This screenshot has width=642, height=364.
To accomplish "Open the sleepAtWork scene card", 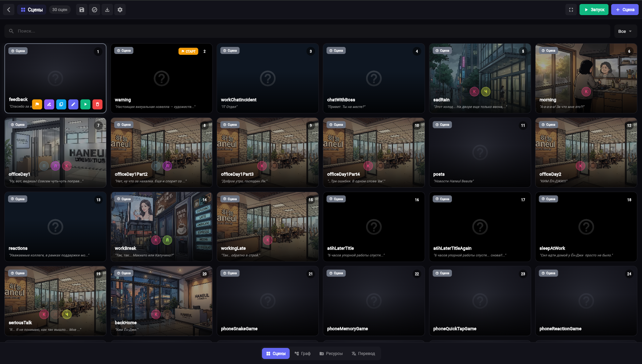I will click(586, 227).
